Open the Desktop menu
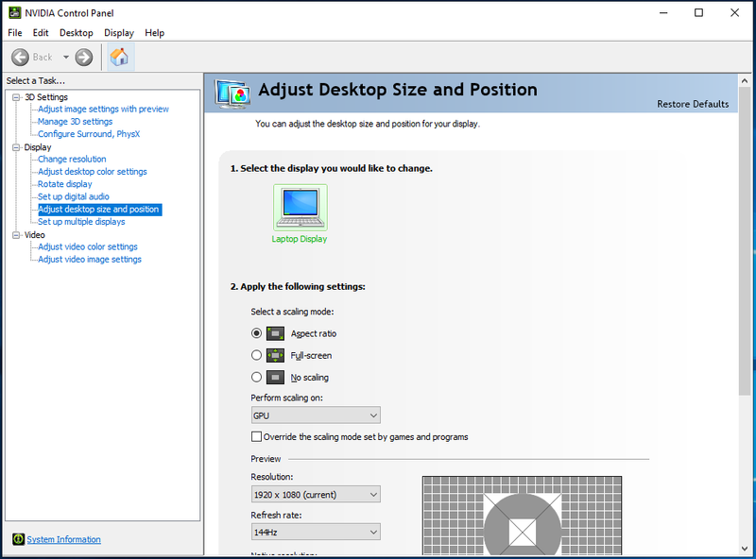The image size is (756, 559). [76, 33]
